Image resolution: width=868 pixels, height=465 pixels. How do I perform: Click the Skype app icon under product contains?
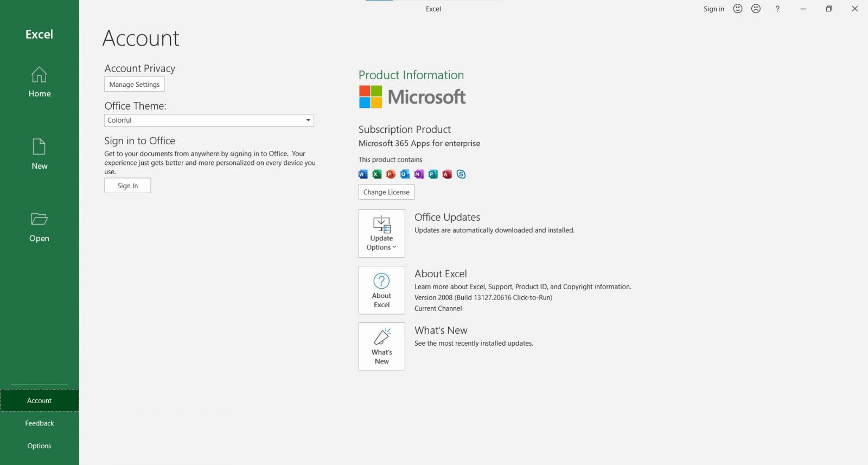(461, 174)
